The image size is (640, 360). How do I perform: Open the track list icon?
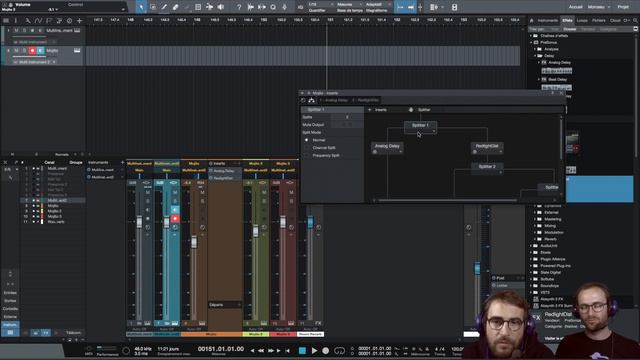pyautogui.click(x=6, y=20)
